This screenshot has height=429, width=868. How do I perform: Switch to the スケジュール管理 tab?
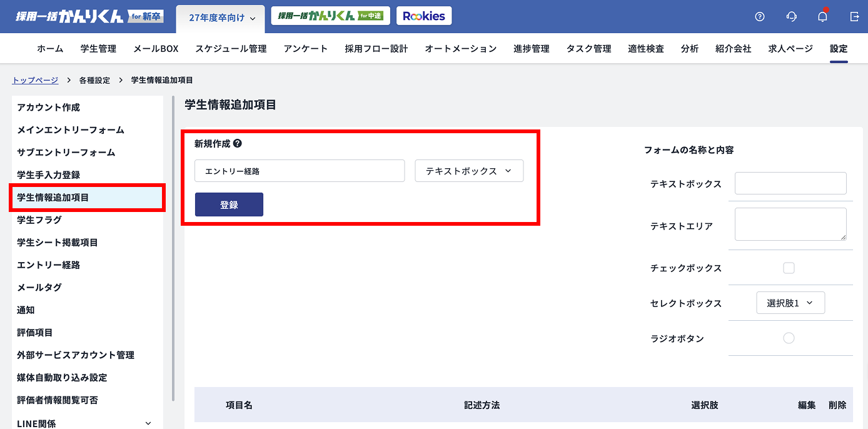tap(230, 48)
